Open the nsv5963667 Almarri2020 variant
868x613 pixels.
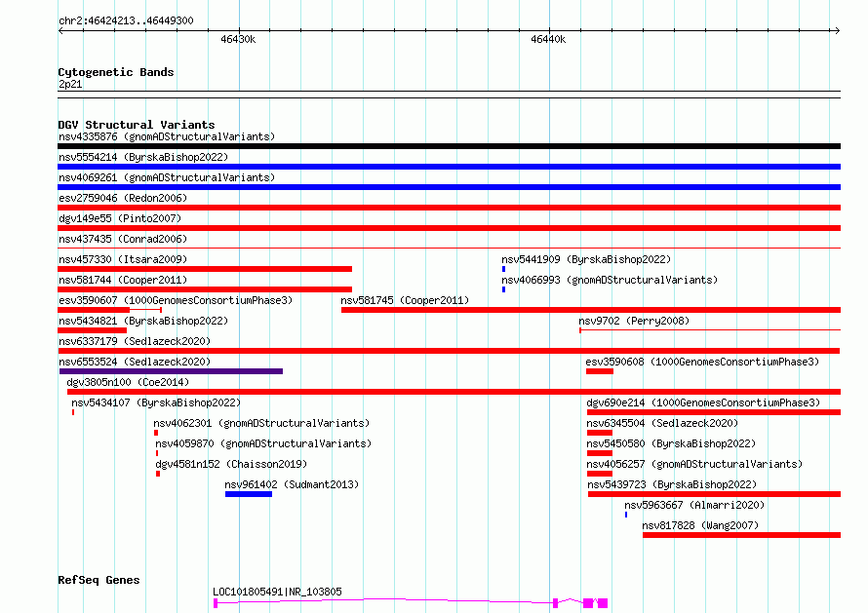(694, 505)
